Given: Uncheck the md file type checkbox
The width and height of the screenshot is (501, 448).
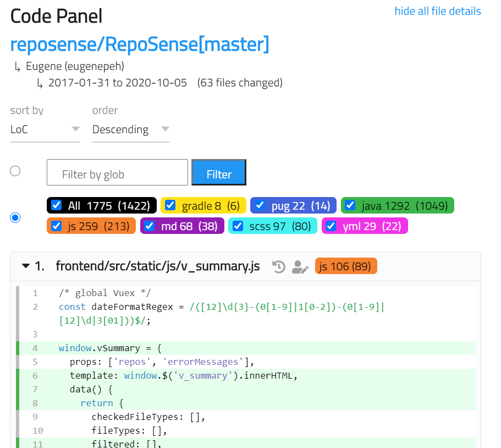Looking at the screenshot, I should (x=148, y=226).
